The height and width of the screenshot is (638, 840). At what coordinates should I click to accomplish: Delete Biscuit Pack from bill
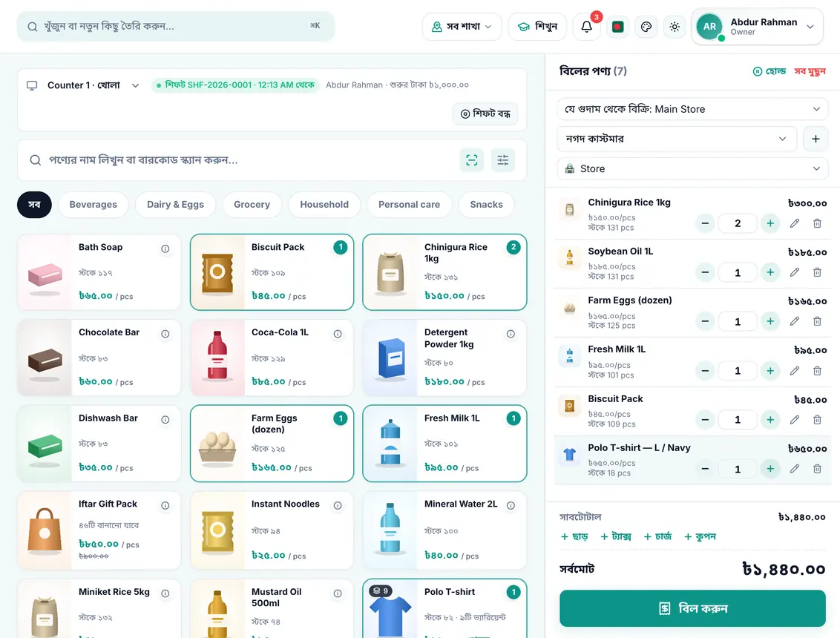817,420
